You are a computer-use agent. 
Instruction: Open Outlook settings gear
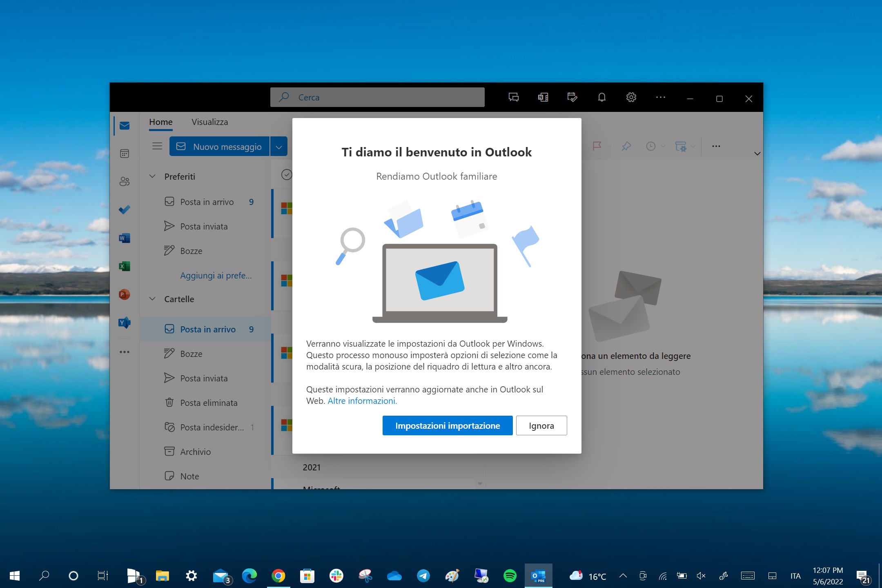(631, 97)
